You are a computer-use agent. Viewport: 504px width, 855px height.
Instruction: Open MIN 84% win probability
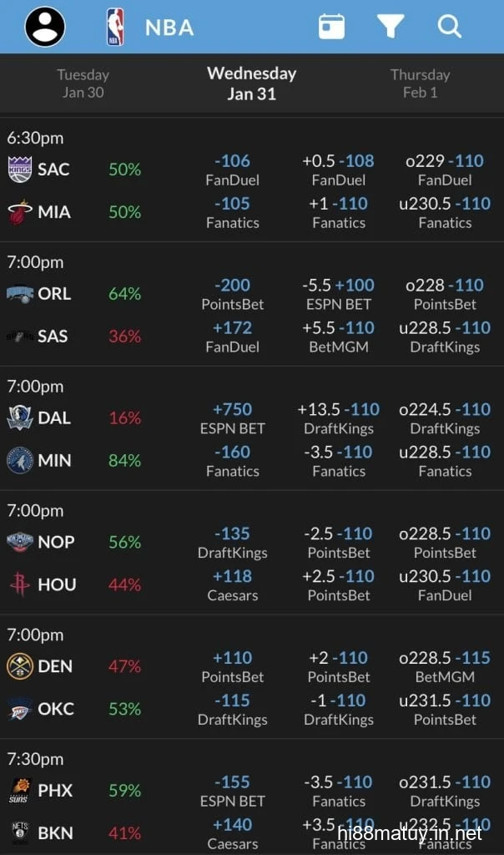tap(124, 460)
